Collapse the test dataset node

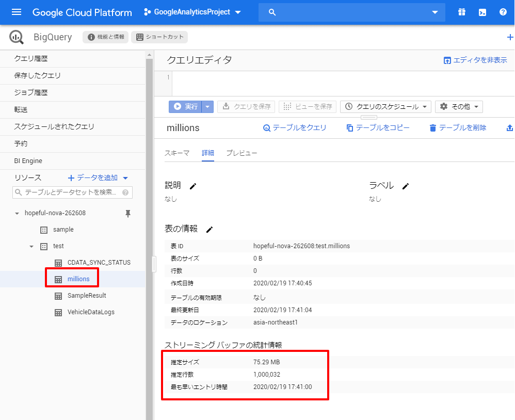click(x=31, y=246)
